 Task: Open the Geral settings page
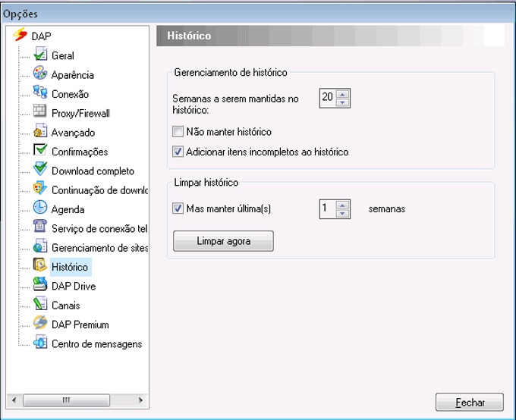point(63,55)
